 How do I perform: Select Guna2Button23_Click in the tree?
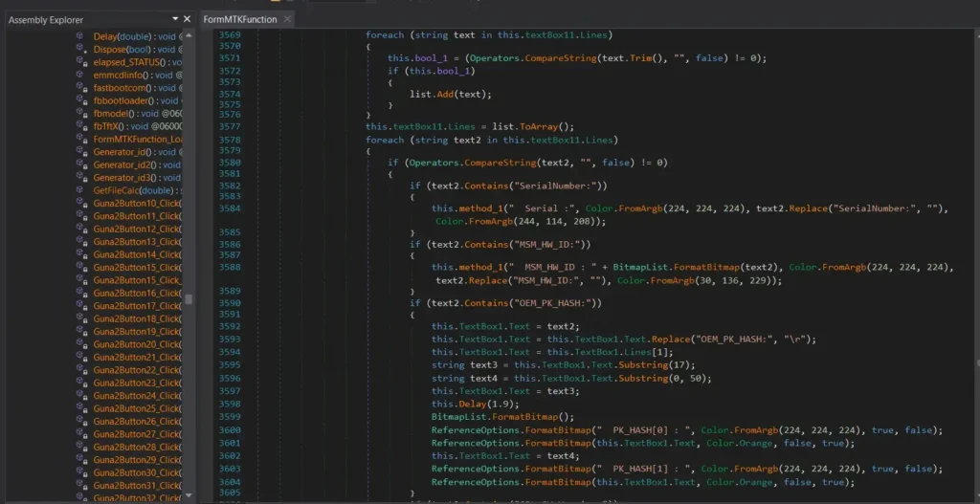point(137,383)
